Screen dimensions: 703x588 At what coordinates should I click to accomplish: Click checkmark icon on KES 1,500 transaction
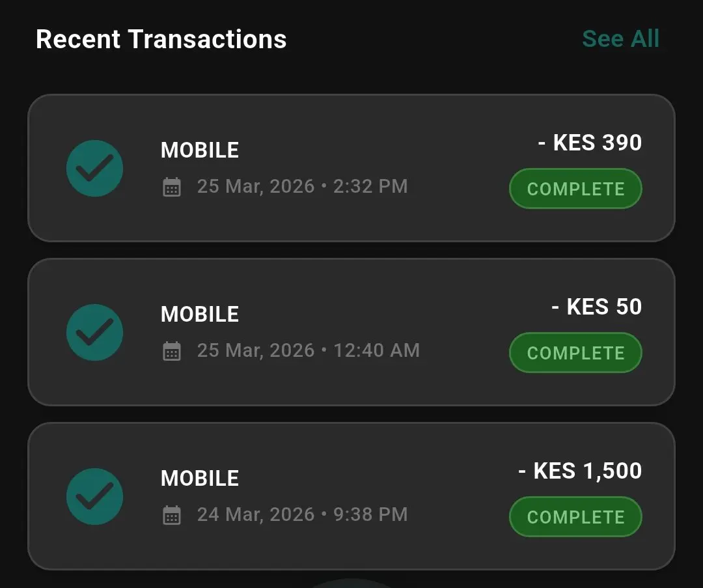95,497
